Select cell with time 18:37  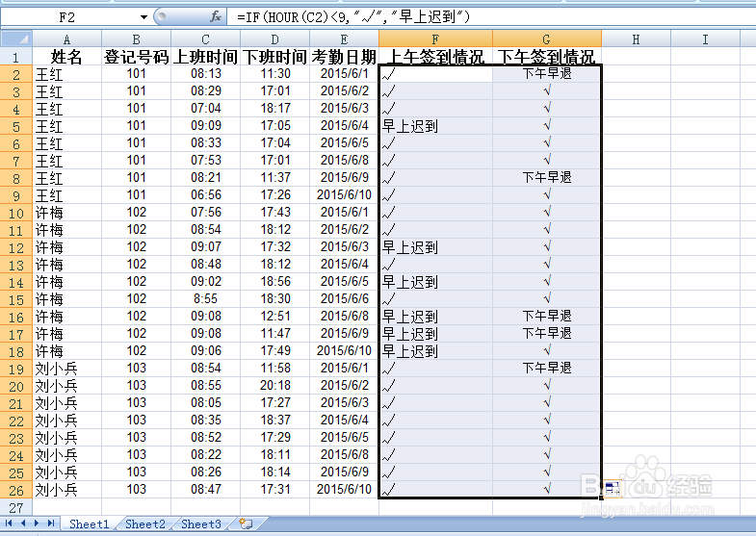[274, 421]
